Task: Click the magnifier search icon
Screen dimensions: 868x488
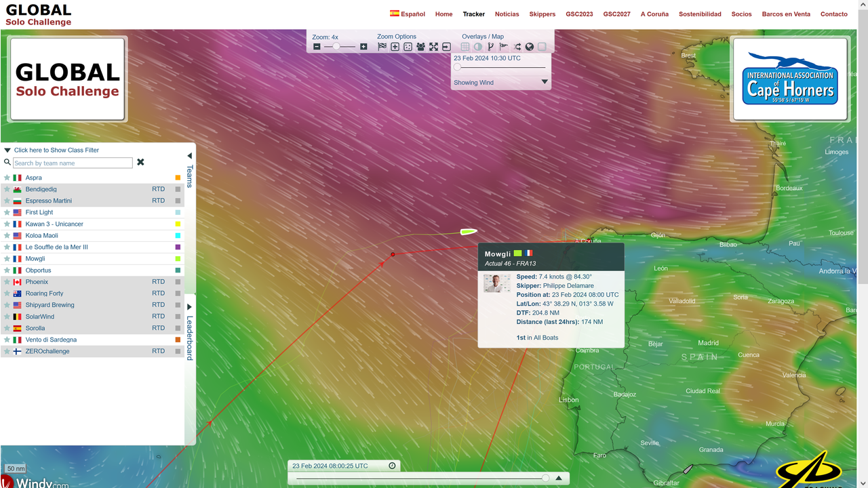Action: pos(7,163)
